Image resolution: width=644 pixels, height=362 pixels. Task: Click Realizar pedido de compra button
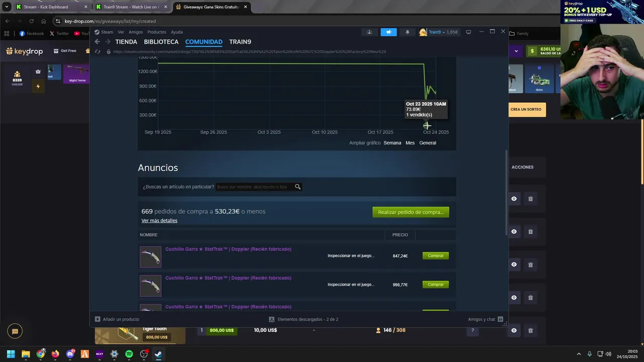[x=411, y=212]
